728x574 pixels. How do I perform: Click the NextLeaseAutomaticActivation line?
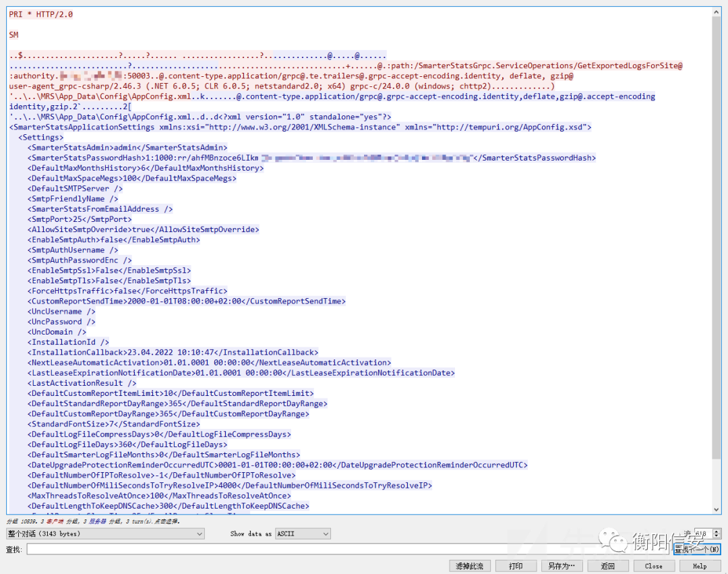[210, 362]
